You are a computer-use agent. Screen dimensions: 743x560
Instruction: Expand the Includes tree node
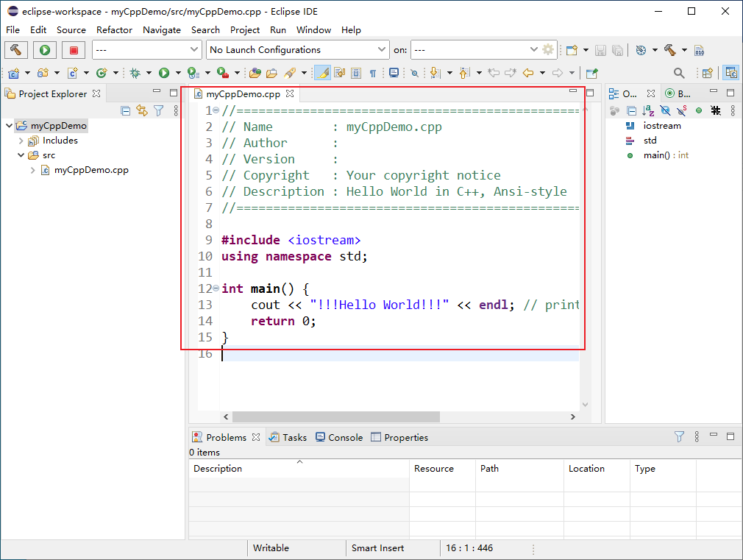[x=21, y=141]
